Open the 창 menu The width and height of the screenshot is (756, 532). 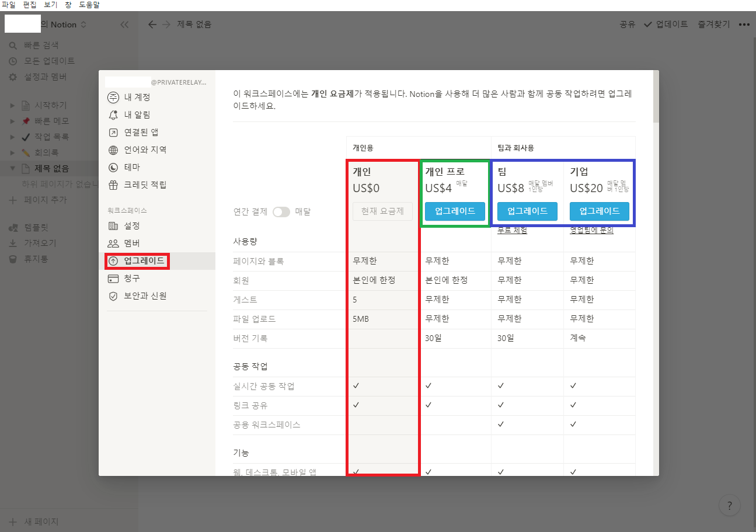pyautogui.click(x=68, y=5)
